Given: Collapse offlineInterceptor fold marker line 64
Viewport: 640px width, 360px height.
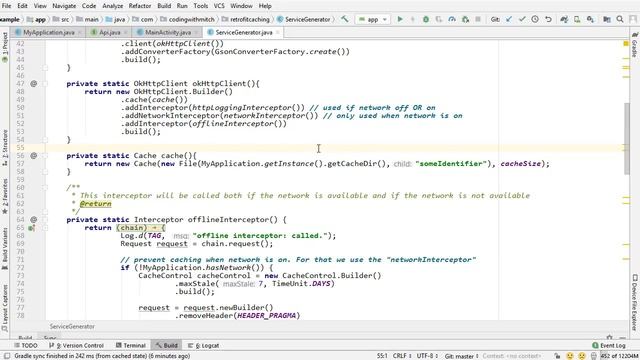Looking at the screenshot, I should pyautogui.click(x=45, y=220).
